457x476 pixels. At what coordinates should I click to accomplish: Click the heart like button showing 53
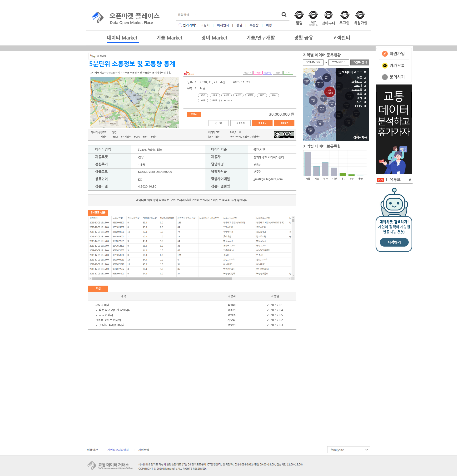click(x=218, y=123)
